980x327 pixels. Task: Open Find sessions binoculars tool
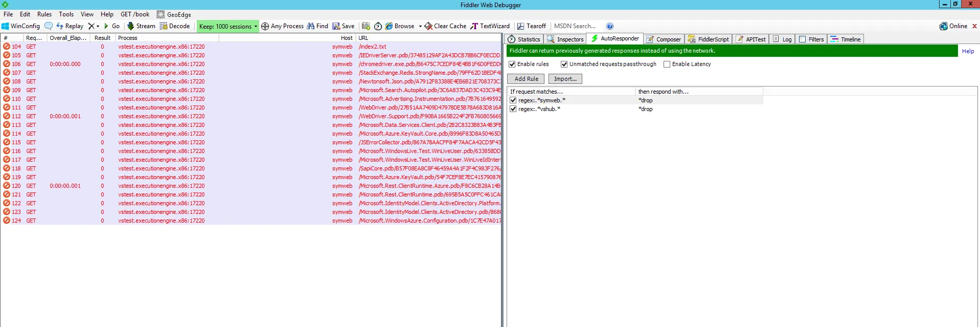click(317, 26)
